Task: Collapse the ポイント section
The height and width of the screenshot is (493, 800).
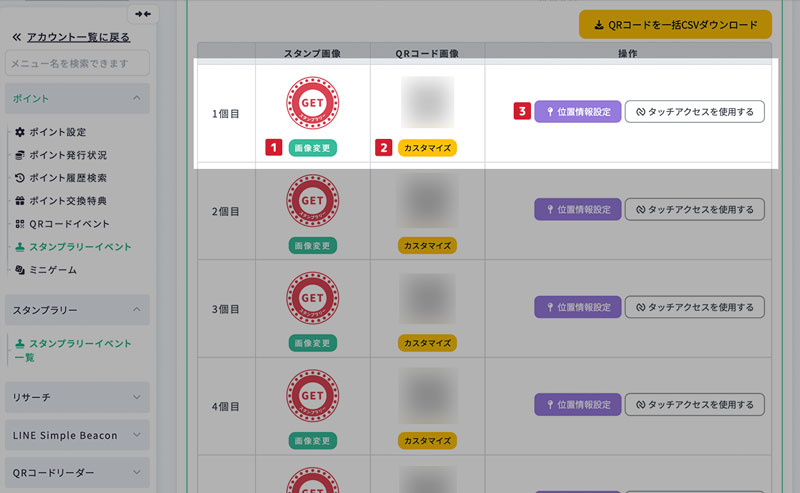Action: pos(137,98)
